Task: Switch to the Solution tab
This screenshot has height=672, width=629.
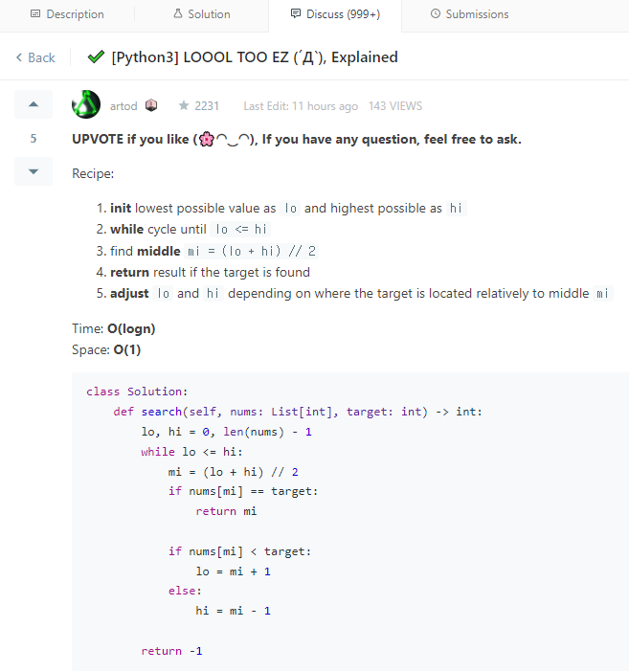Action: click(x=201, y=14)
